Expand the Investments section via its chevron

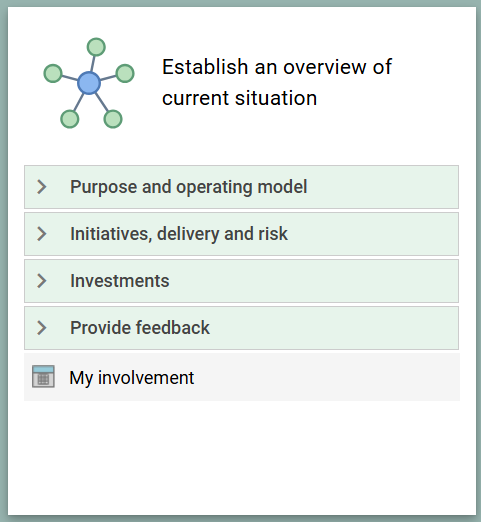(x=42, y=281)
